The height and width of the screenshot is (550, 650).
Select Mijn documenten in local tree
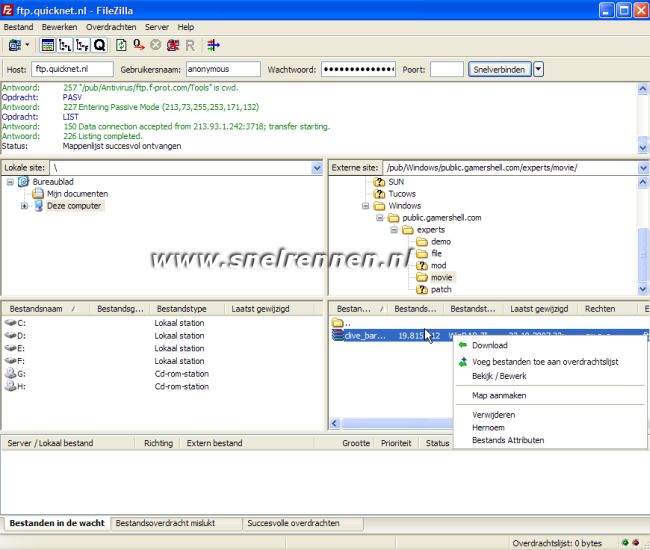point(77,194)
